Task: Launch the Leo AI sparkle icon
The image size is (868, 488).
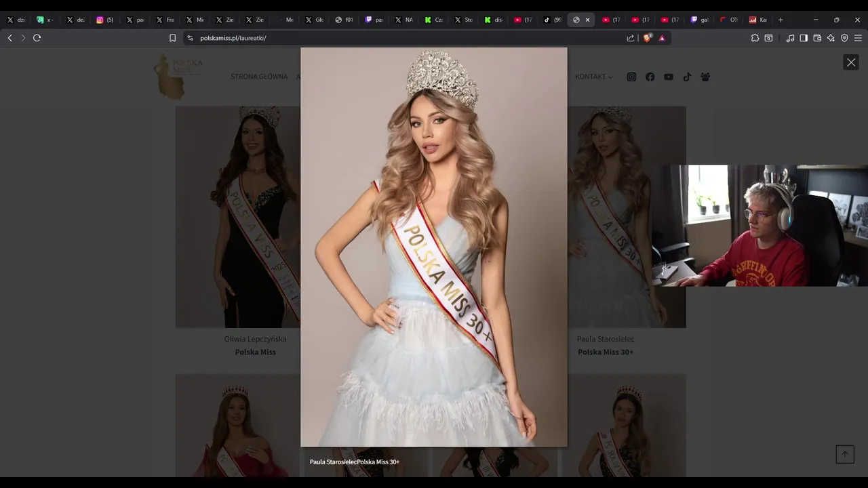Action: click(x=831, y=38)
